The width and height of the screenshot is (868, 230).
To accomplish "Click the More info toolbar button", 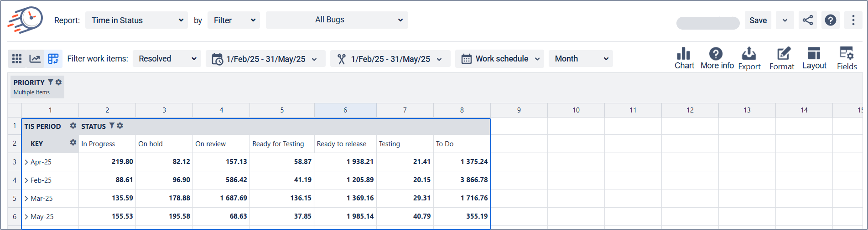I will (717, 58).
